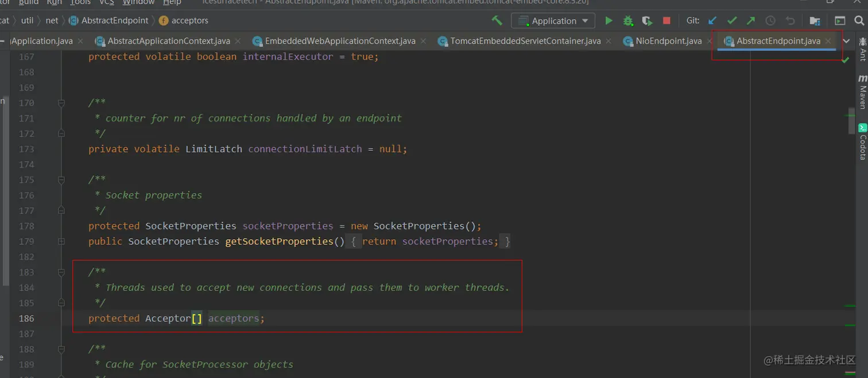Click the Acceptor type name on line 186
Screen dimensions: 868x378
[168, 318]
